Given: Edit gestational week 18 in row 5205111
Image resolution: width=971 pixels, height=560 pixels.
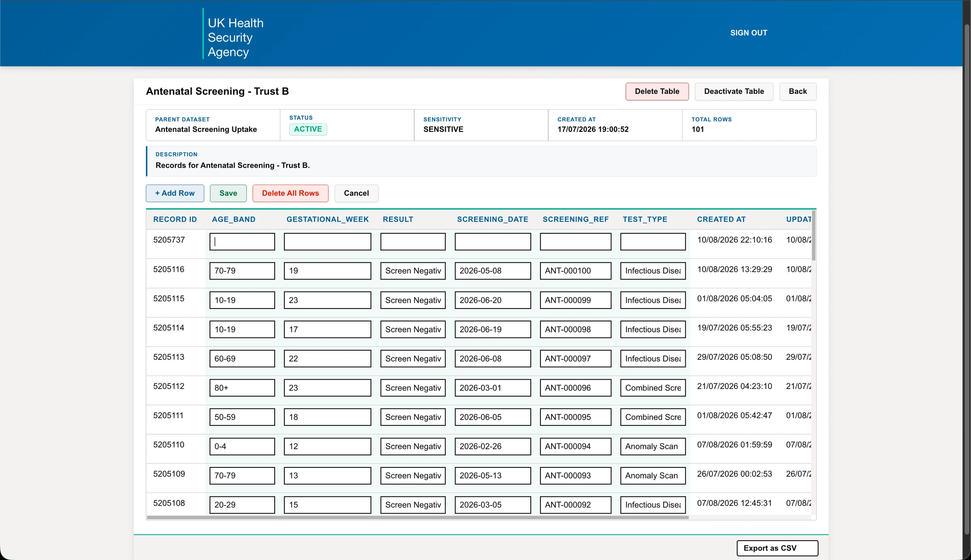Looking at the screenshot, I should tap(327, 417).
